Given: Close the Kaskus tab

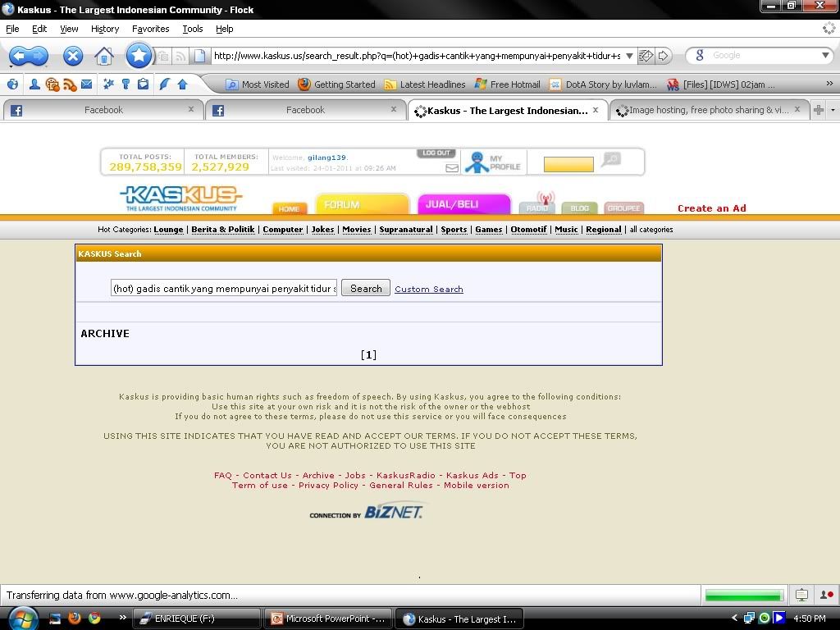Looking at the screenshot, I should click(596, 110).
